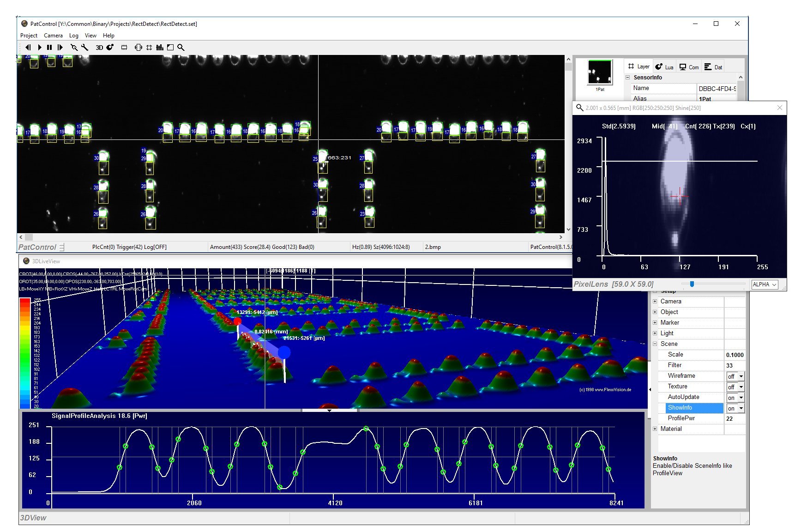Click the Play button in toolbar
This screenshot has height=532, width=795.
40,47
